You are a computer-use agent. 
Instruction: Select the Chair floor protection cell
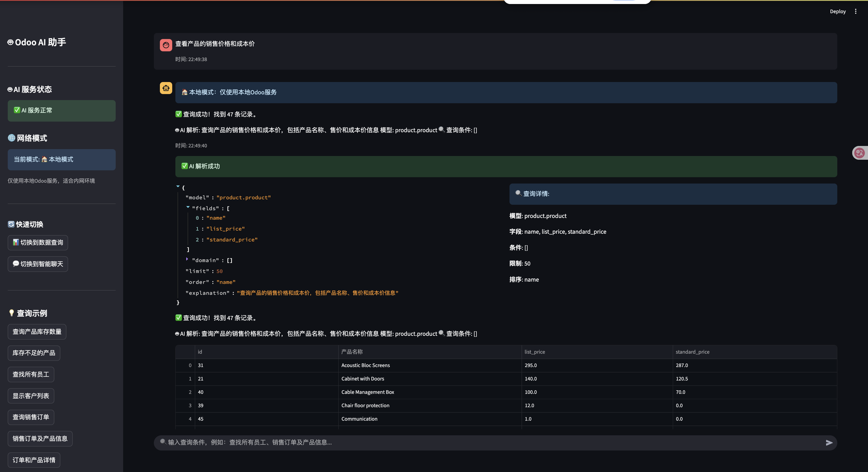click(430, 406)
